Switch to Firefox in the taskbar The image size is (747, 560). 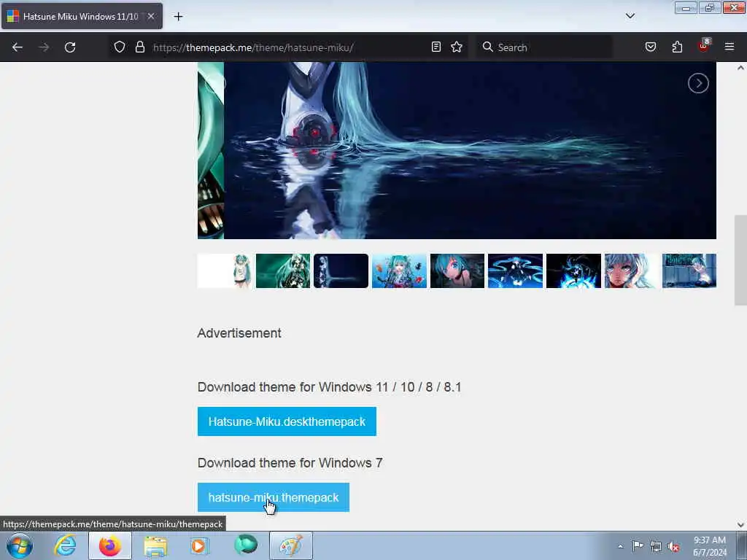110,545
